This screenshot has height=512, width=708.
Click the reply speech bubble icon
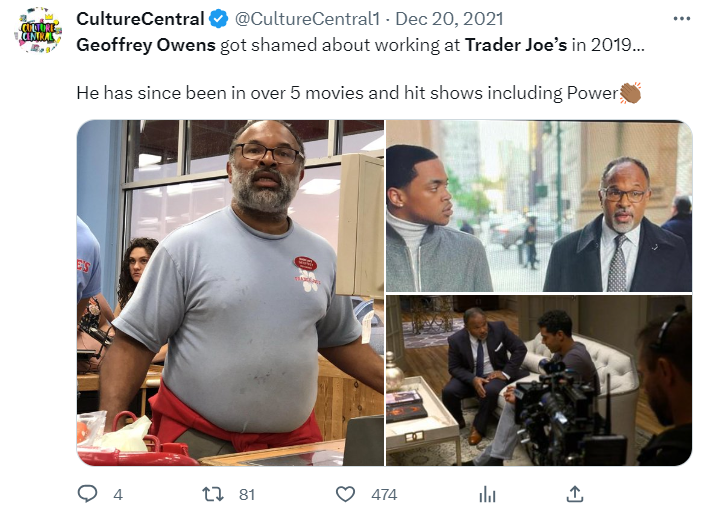(x=87, y=494)
